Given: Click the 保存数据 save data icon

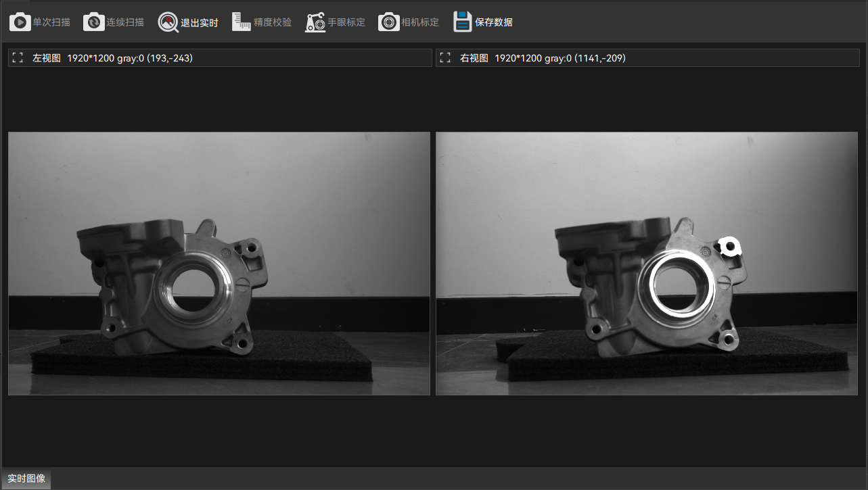Looking at the screenshot, I should (462, 21).
